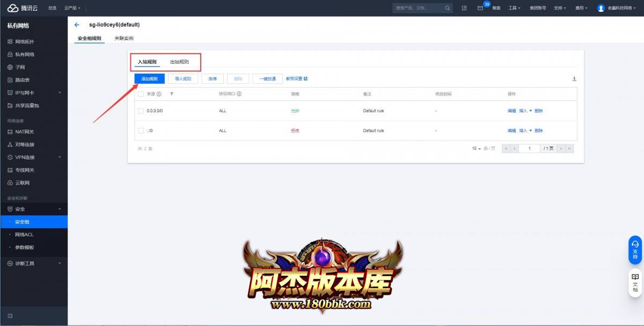Image resolution: width=644 pixels, height=326 pixels.
Task: Open the 教我设置 help link
Action: tap(297, 79)
